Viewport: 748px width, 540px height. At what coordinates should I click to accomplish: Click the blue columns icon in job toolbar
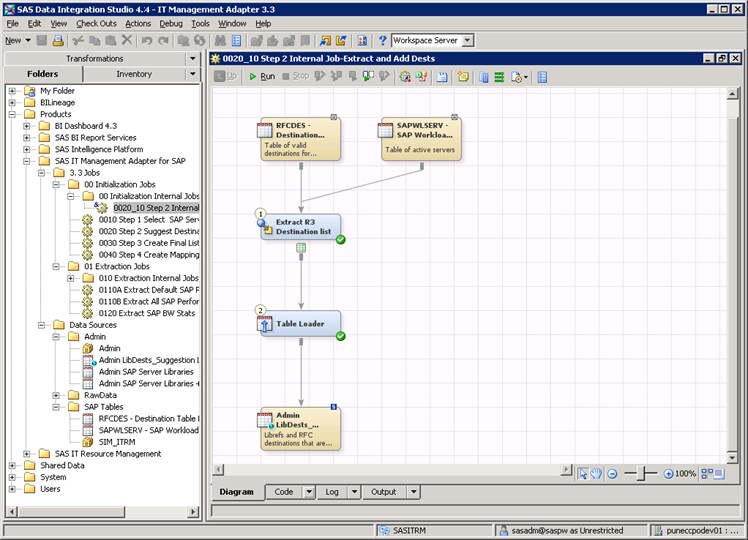click(484, 77)
